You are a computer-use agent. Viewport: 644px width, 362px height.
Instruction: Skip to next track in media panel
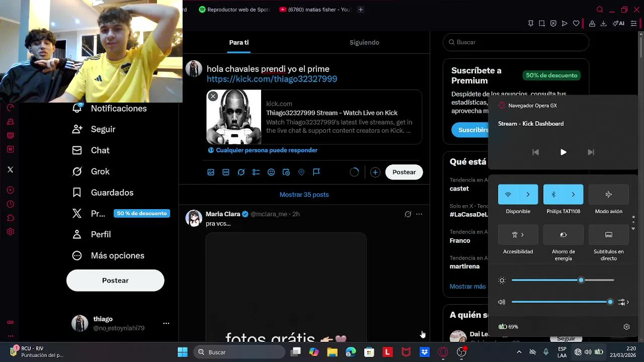click(591, 152)
